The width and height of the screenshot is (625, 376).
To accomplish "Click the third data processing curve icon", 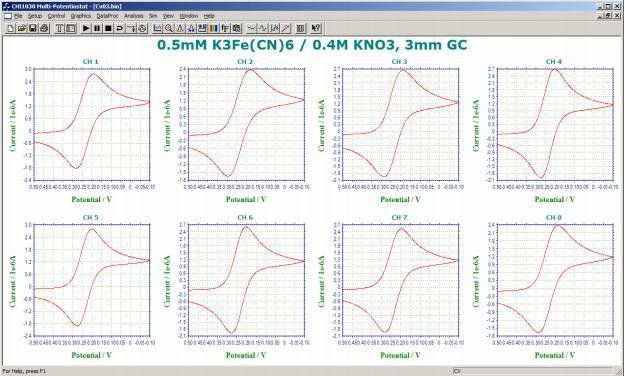I will pos(274,28).
